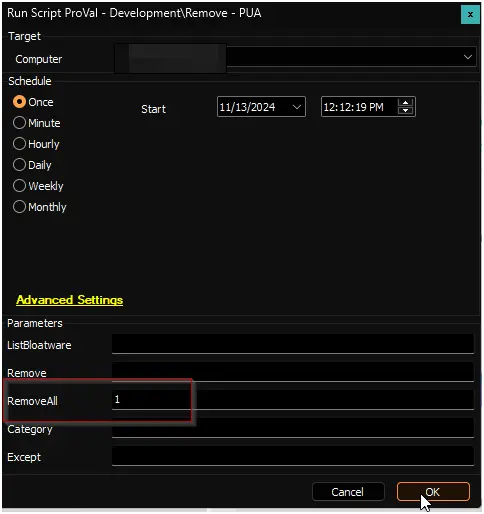Click the Except parameter field

(x=293, y=456)
